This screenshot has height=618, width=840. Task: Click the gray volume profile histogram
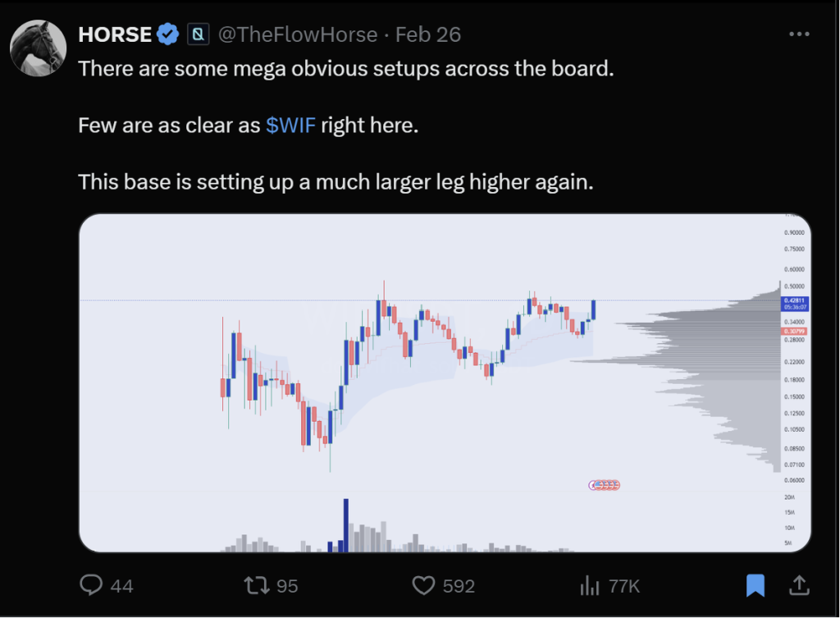coord(722,361)
